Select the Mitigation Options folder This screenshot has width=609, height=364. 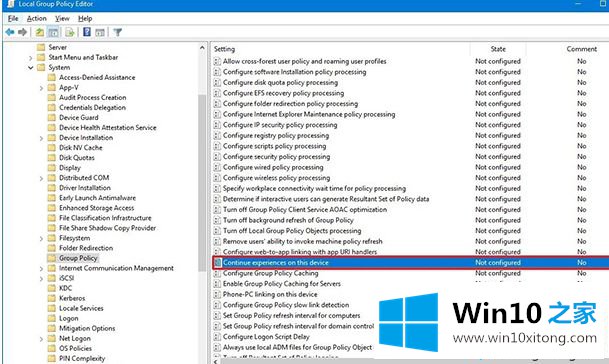[87, 329]
